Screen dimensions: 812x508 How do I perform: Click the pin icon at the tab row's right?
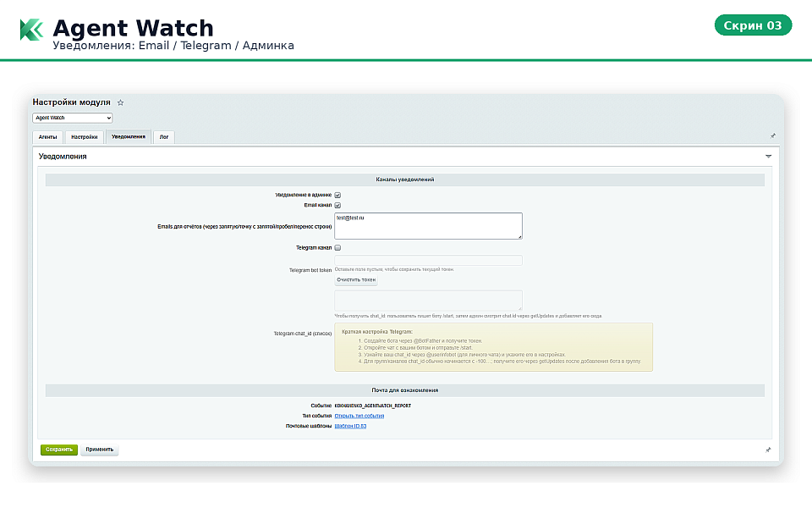tap(772, 135)
